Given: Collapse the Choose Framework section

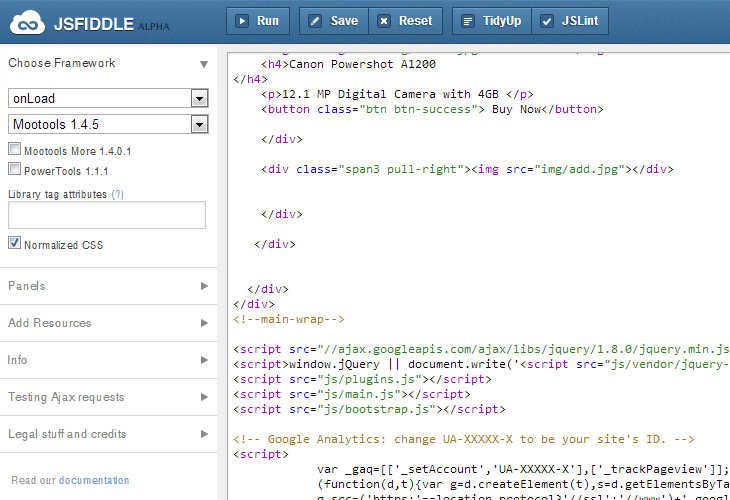Looking at the screenshot, I should pos(108,63).
